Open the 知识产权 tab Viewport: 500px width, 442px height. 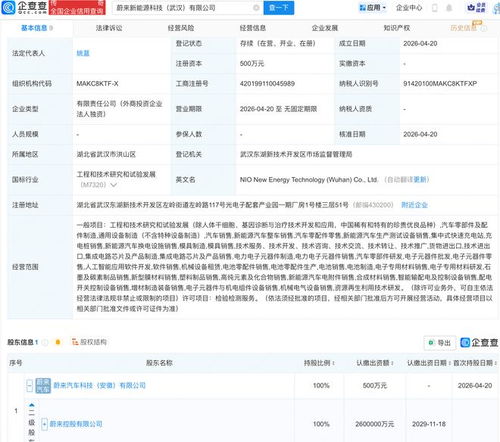click(x=397, y=28)
